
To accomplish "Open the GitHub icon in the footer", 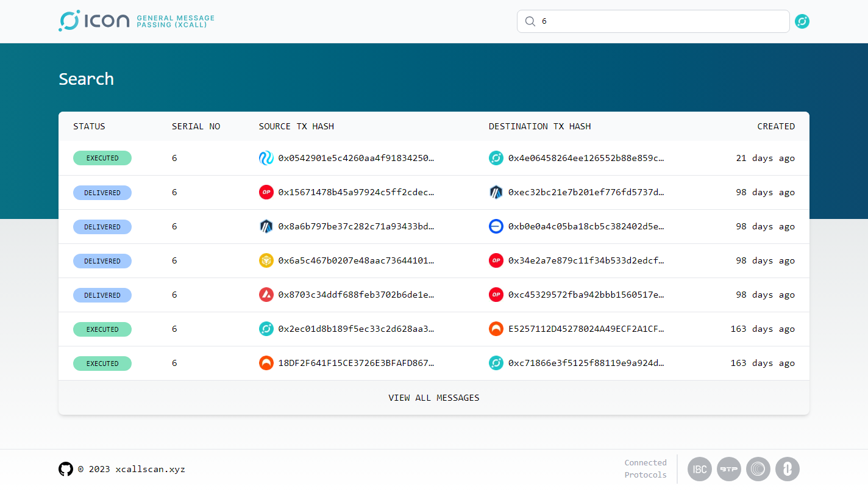I will 66,469.
